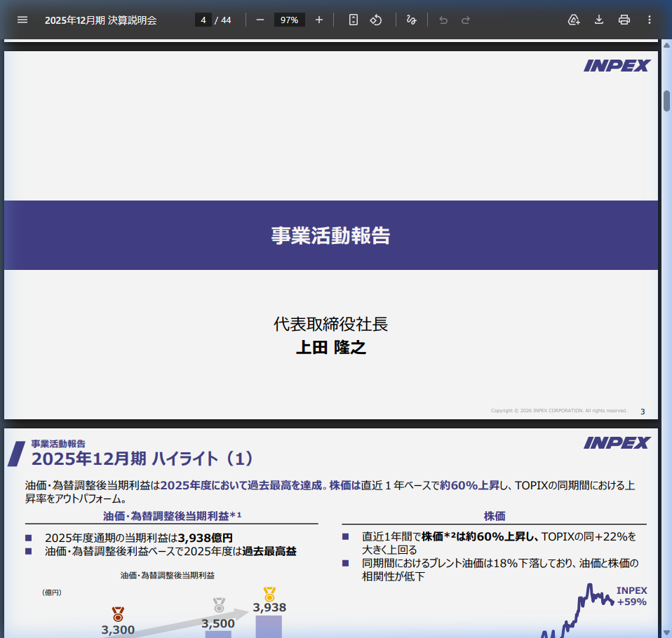672x638 pixels.
Task: Click the redo arrow icon
Action: [466, 20]
